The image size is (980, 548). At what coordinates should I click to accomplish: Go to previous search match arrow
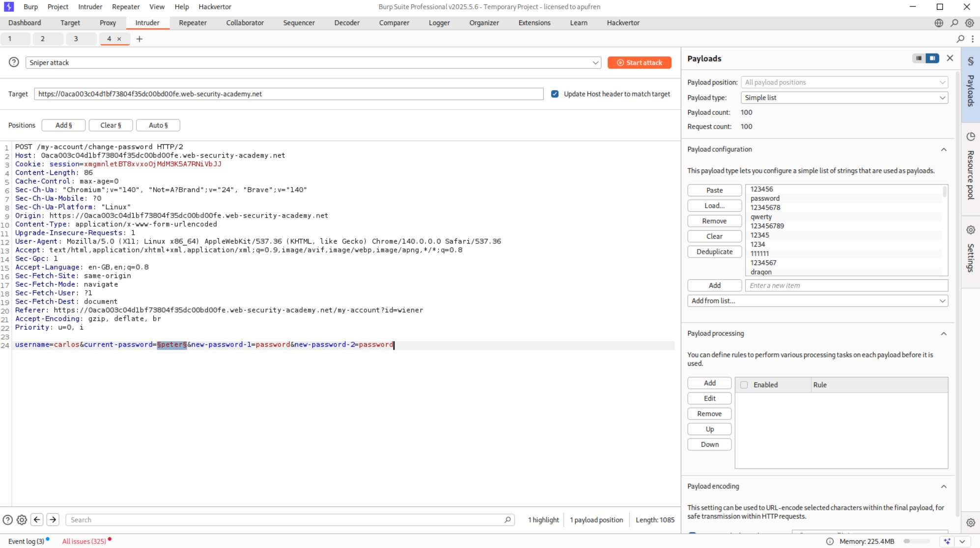pos(37,520)
